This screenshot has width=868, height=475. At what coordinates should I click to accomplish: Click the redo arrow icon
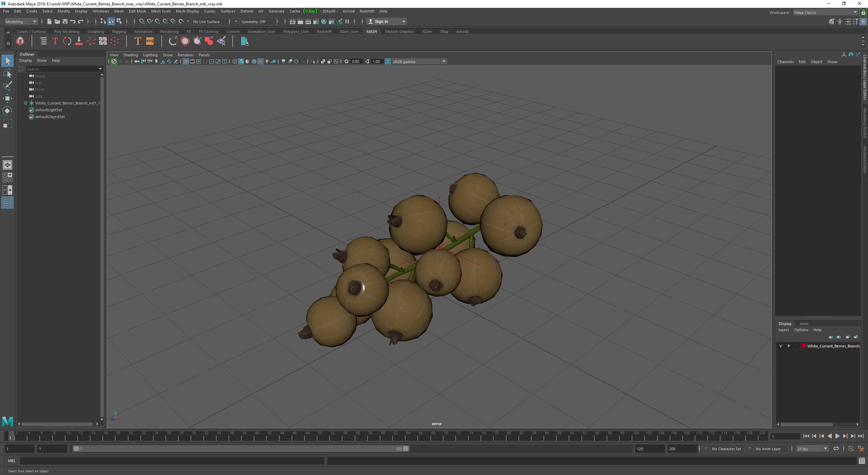[81, 21]
